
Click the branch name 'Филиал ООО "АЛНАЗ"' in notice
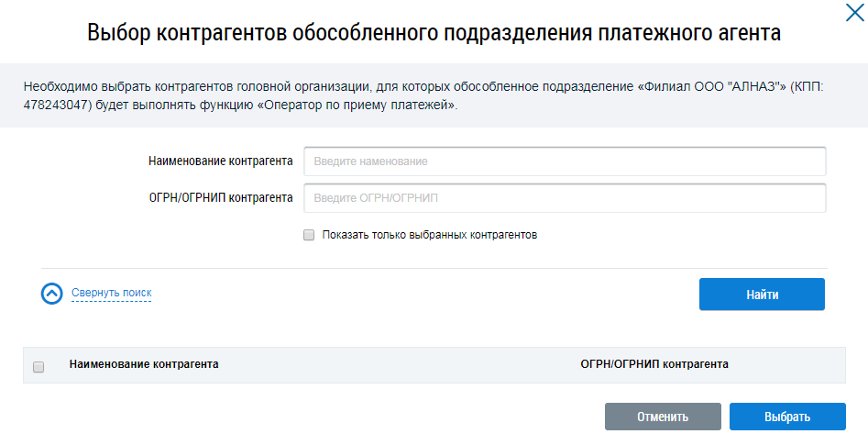711,87
